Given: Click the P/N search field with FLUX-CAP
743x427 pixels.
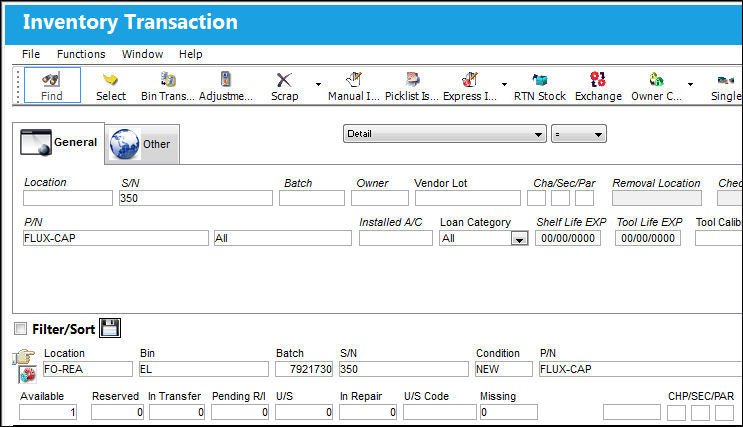Looking at the screenshot, I should (x=116, y=238).
